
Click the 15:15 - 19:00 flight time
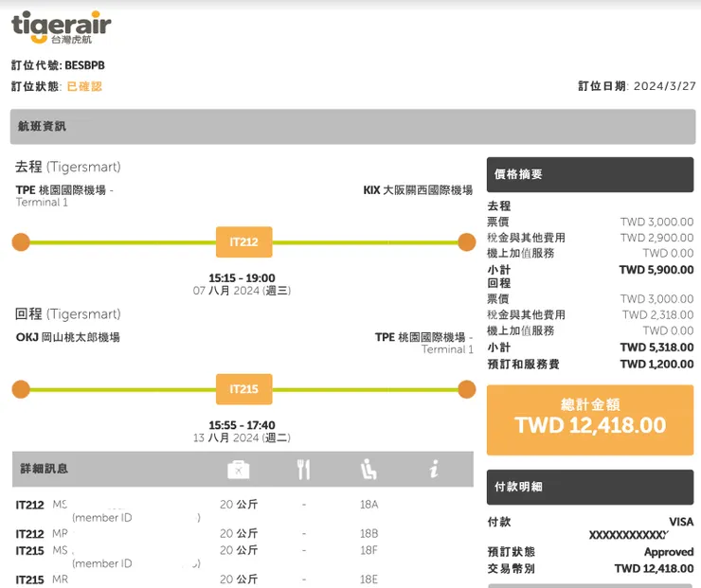point(242,278)
